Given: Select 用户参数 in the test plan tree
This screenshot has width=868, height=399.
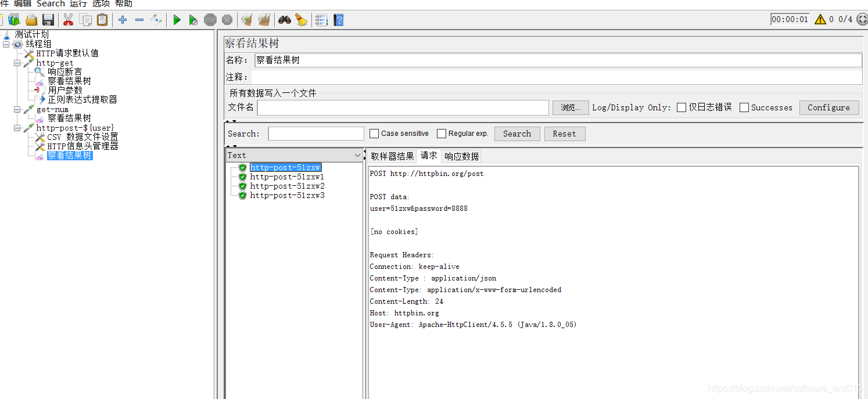Looking at the screenshot, I should (65, 91).
